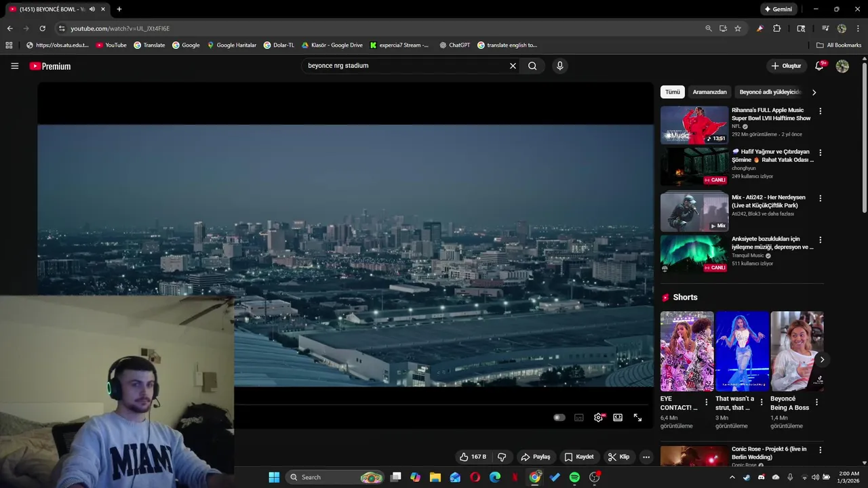Bookmark this page with star icon
This screenshot has height=488, width=868.
click(738, 28)
